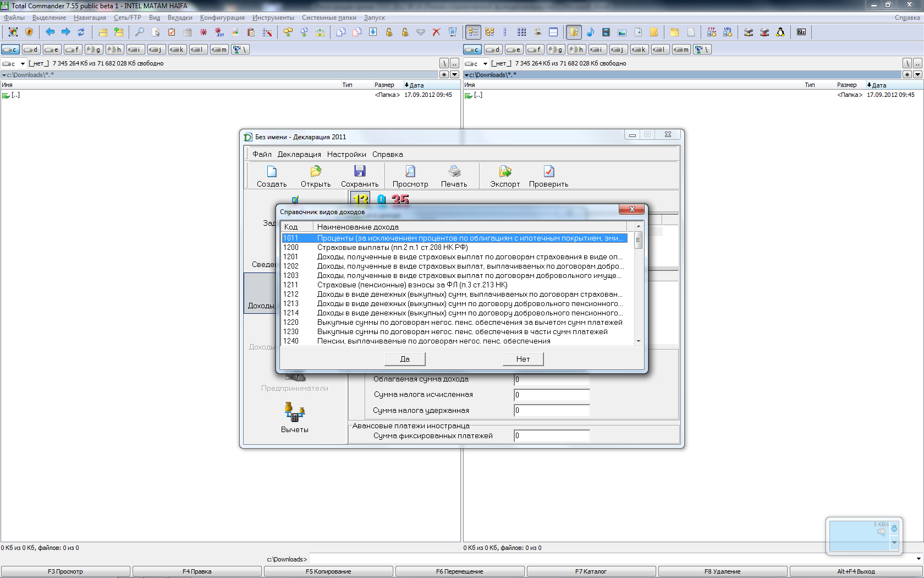The width and height of the screenshot is (924, 578).
Task: Click the FTP connect icon
Action: pyautogui.click(x=712, y=32)
